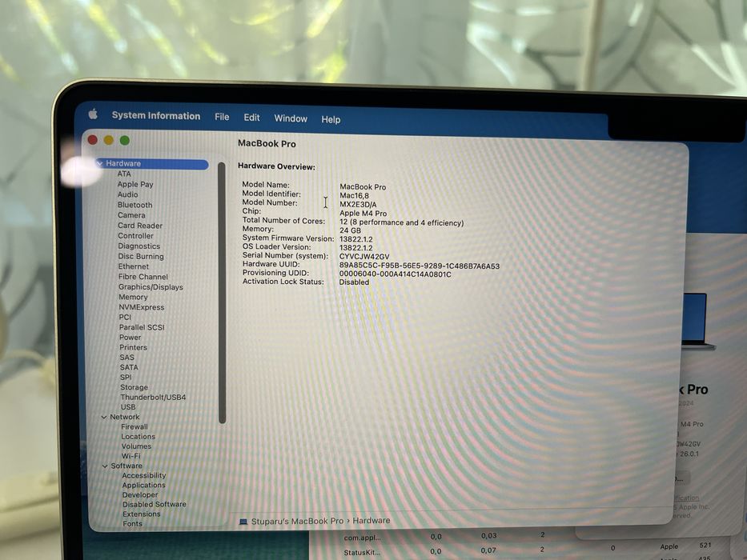Select Developer under Software
This screenshot has width=747, height=560.
(x=140, y=495)
